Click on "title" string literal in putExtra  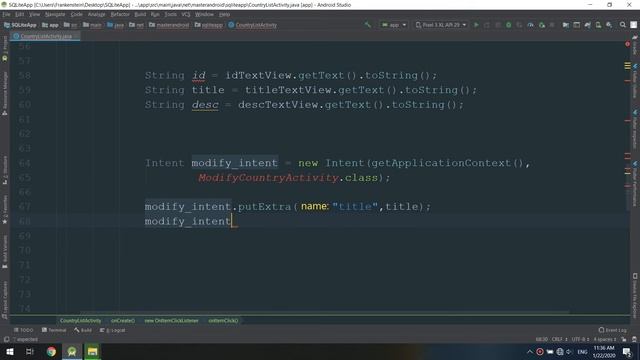[x=355, y=207]
